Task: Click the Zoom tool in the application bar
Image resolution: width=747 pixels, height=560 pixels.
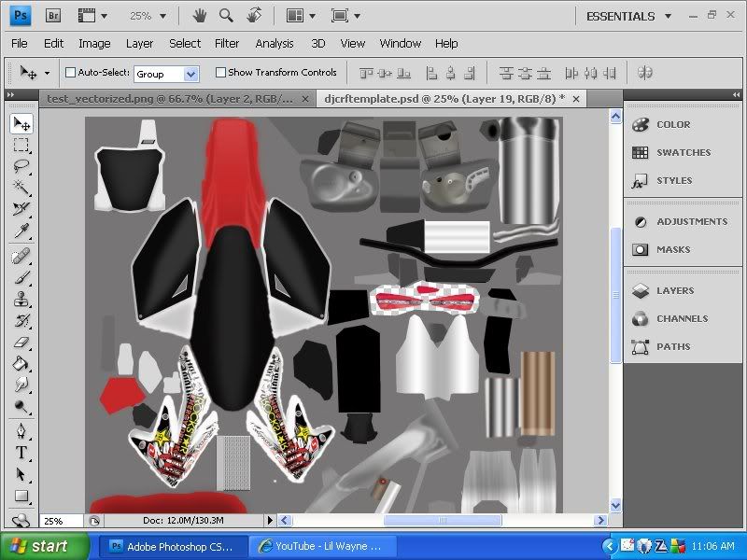Action: pyautogui.click(x=226, y=16)
